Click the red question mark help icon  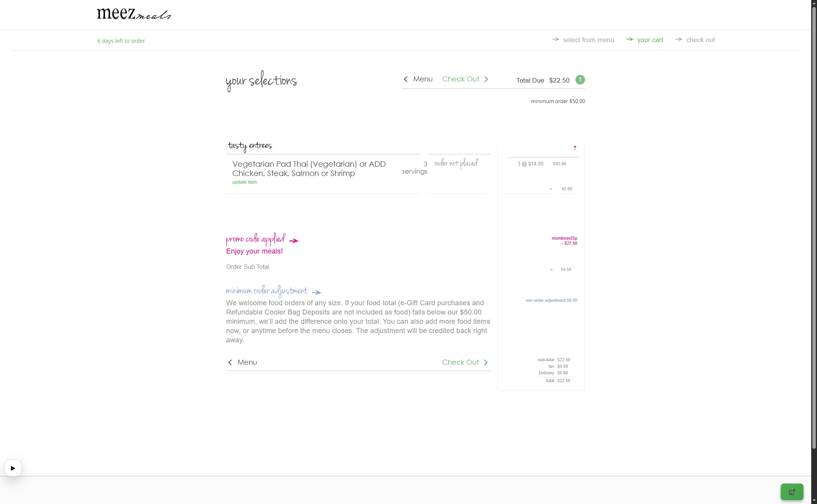(575, 148)
